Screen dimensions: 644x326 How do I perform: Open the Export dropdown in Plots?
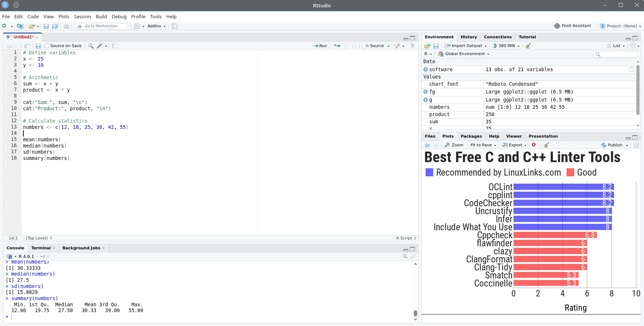coord(514,145)
